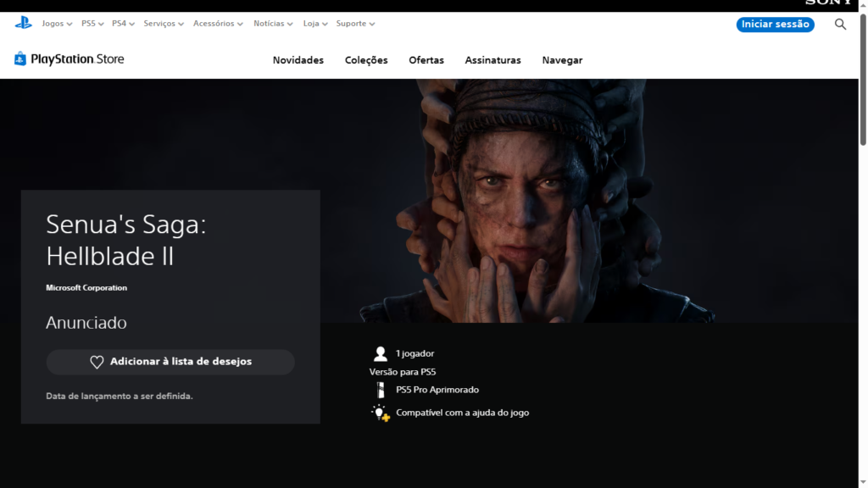
Task: Click the Sony logo in top bar
Action: (829, 3)
